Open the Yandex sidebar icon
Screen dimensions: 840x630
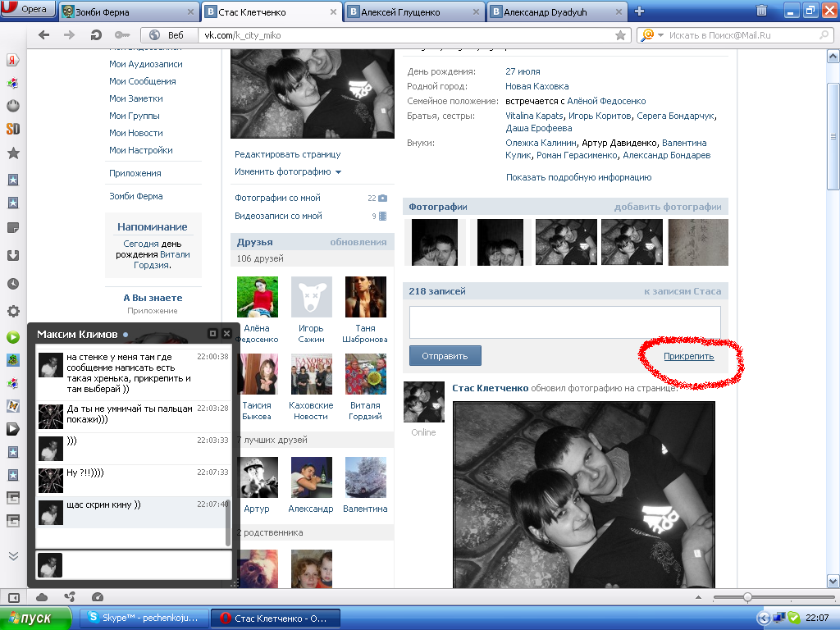13,59
